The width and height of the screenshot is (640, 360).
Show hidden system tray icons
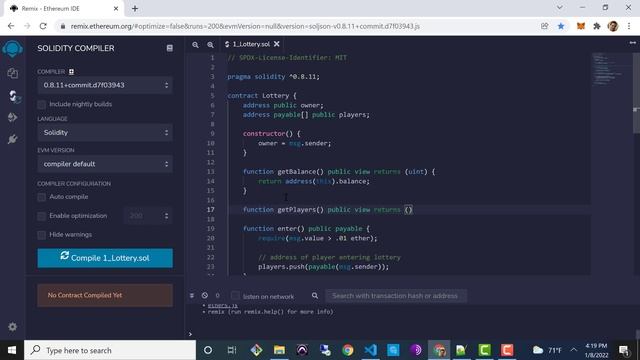pos(573,350)
